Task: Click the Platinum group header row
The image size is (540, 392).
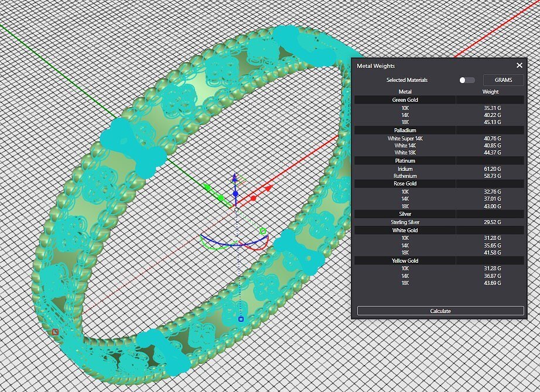Action: pyautogui.click(x=405, y=160)
